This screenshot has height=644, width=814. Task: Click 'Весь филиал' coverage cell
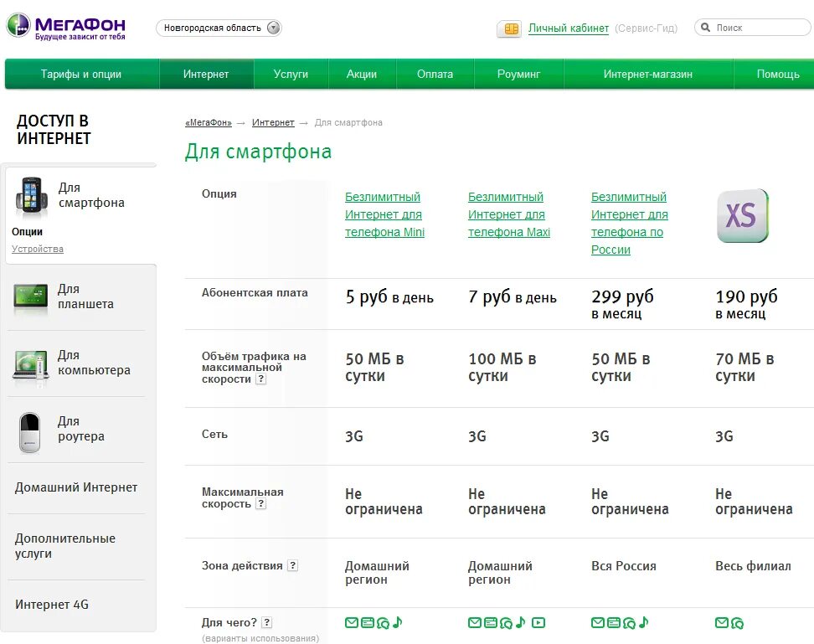pos(753,566)
